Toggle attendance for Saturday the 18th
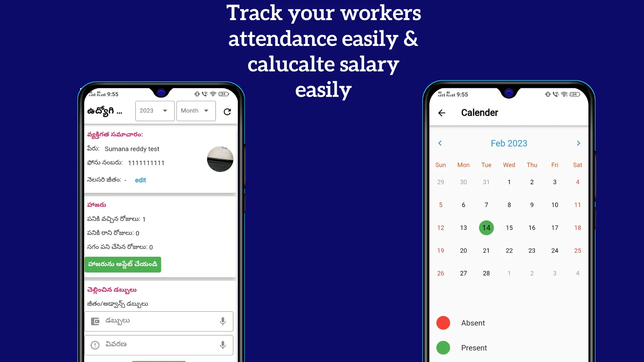The height and width of the screenshot is (362, 644). (x=577, y=228)
